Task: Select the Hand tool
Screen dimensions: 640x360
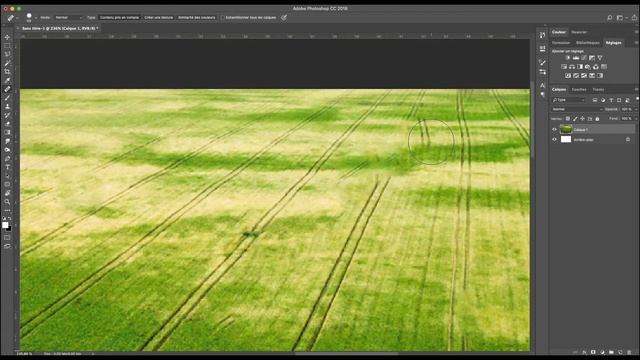Action: 7,193
